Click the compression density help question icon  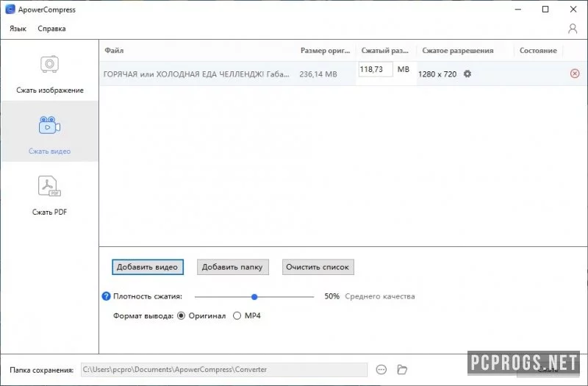106,296
